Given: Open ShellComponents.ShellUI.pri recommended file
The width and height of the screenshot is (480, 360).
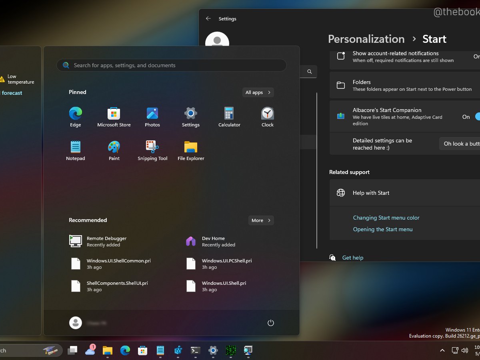Looking at the screenshot, I should click(x=109, y=286).
